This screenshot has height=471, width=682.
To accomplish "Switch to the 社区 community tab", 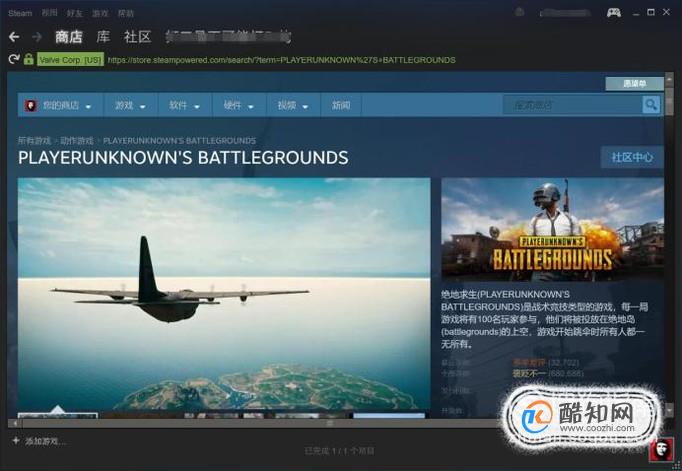I will [137, 37].
